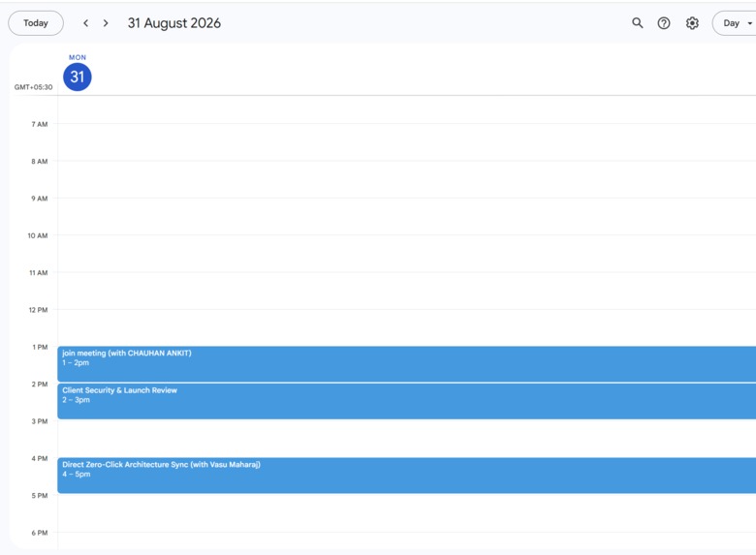Screen dimensions: 756x555
Task: Go to previous day arrow
Action: point(86,23)
